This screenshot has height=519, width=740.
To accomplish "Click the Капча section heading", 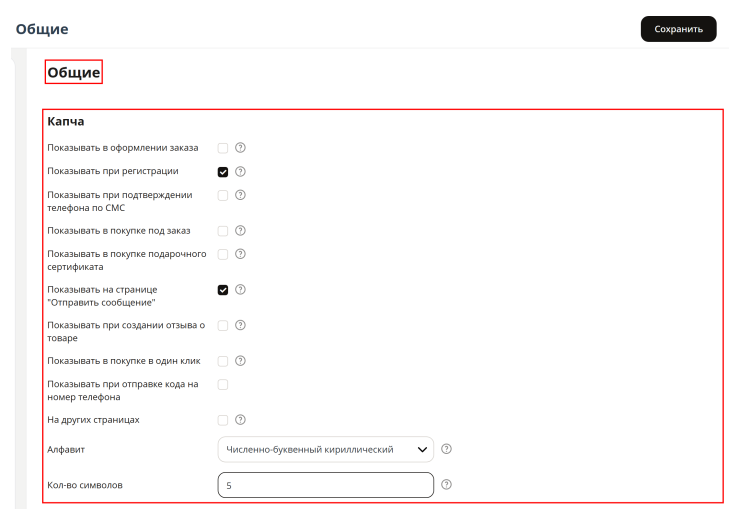I will pos(66,121).
